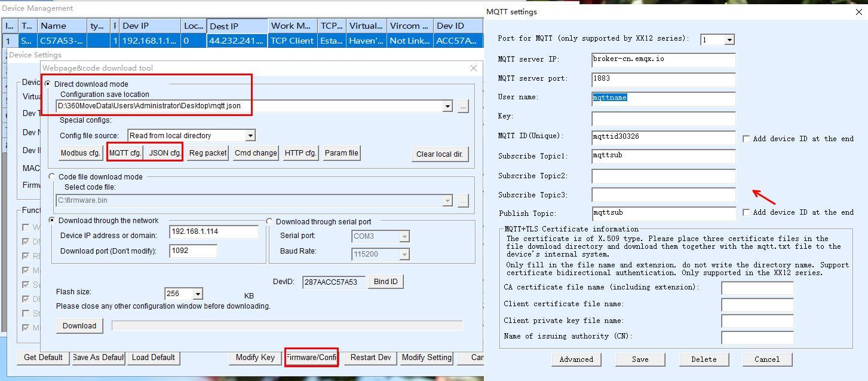Click the Bind ID button
868x381 pixels.
386,282
